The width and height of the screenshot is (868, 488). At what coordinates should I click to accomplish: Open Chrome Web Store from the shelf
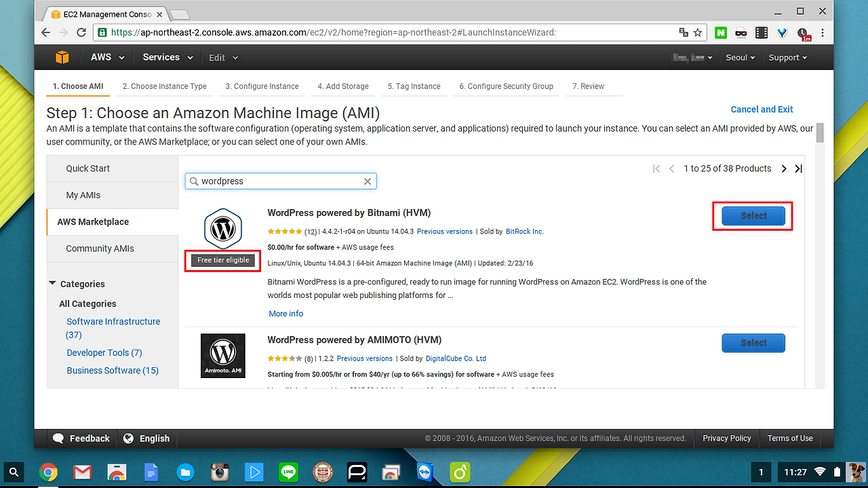[117, 472]
